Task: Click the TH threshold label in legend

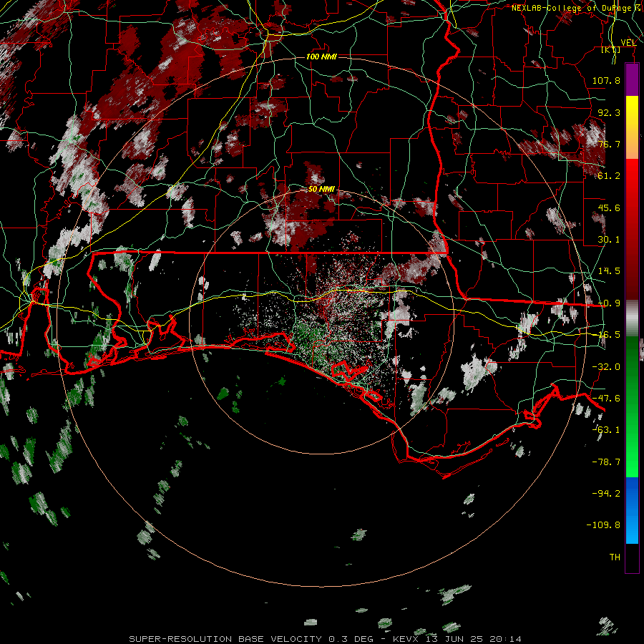Action: tap(615, 557)
